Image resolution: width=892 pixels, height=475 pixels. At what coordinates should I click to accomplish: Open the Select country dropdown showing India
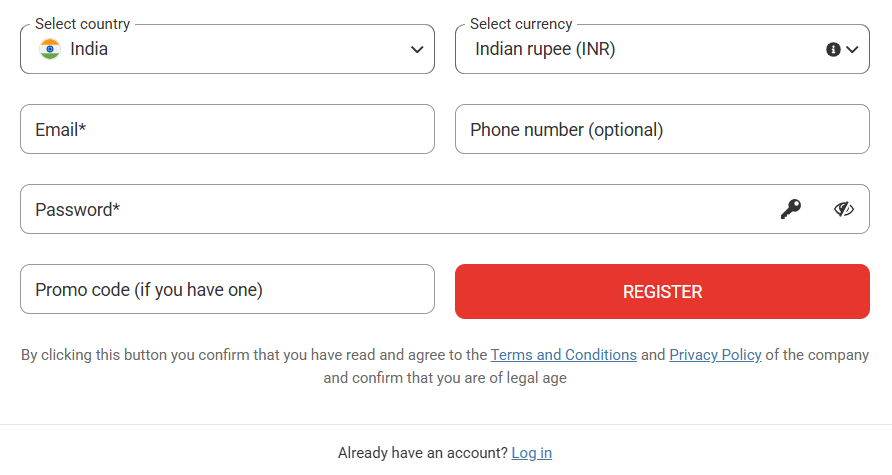tap(228, 49)
